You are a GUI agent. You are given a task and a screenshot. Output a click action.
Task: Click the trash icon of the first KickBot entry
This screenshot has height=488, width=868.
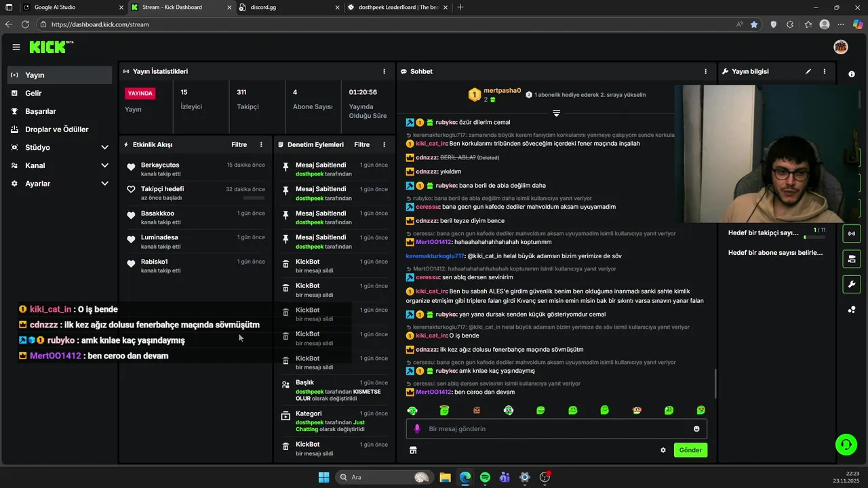click(x=285, y=264)
